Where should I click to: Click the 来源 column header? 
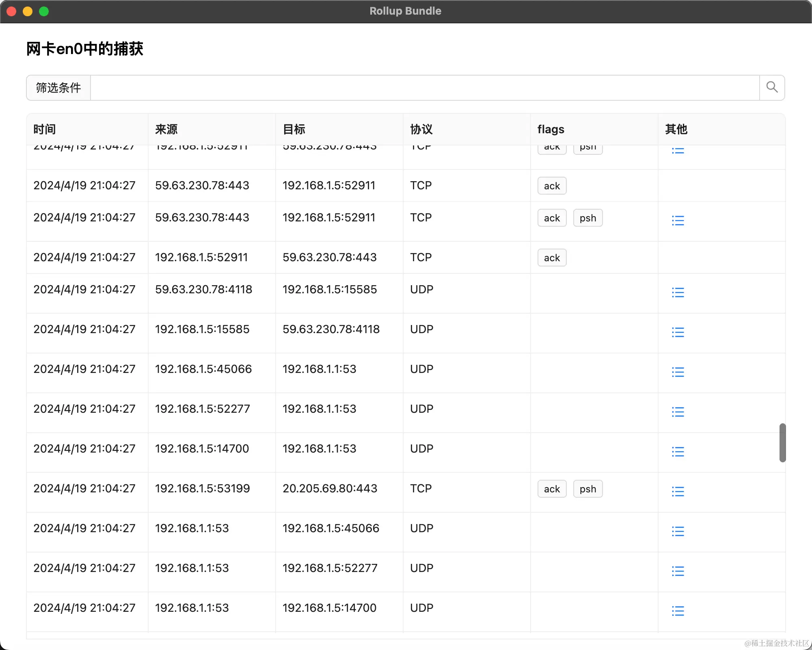[x=166, y=129]
